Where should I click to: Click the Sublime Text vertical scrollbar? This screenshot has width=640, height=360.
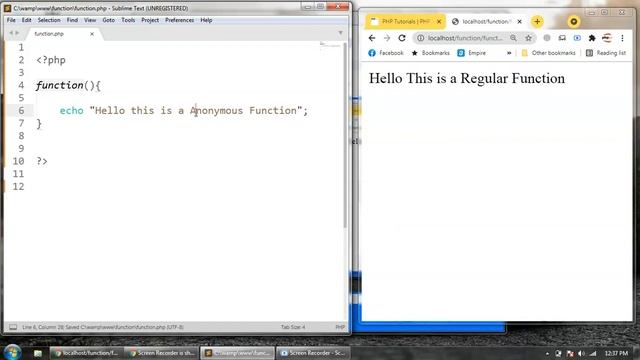pyautogui.click(x=345, y=135)
